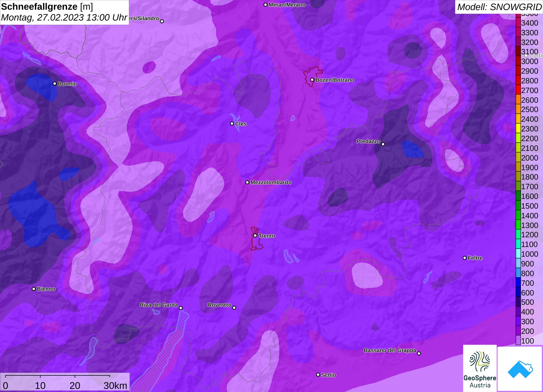Click the Rovereto location marker
Image resolution: width=543 pixels, height=392 pixels.
click(x=234, y=307)
